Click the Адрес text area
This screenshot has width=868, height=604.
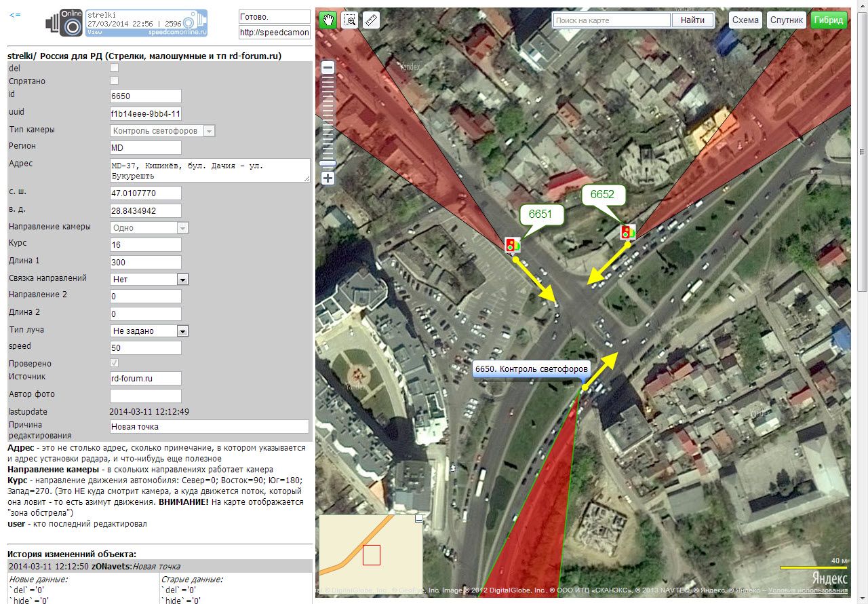click(x=210, y=170)
